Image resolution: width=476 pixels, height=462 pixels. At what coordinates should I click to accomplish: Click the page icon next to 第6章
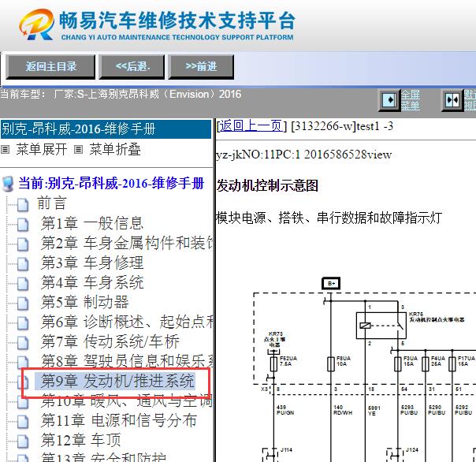point(23,323)
